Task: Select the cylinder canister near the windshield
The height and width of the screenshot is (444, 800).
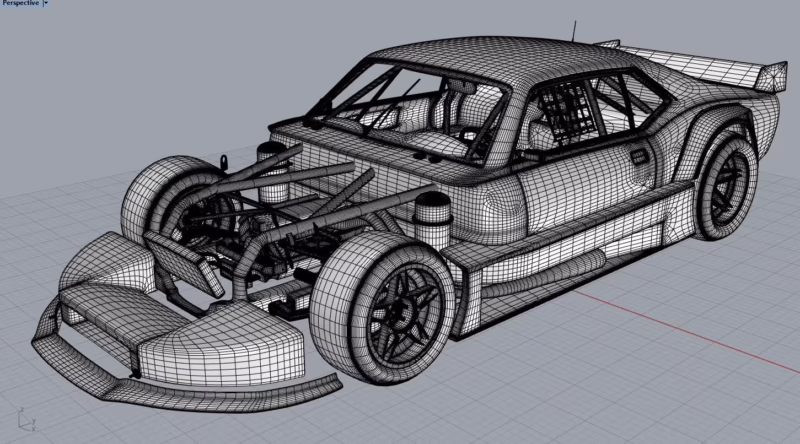Action: [x=270, y=163]
